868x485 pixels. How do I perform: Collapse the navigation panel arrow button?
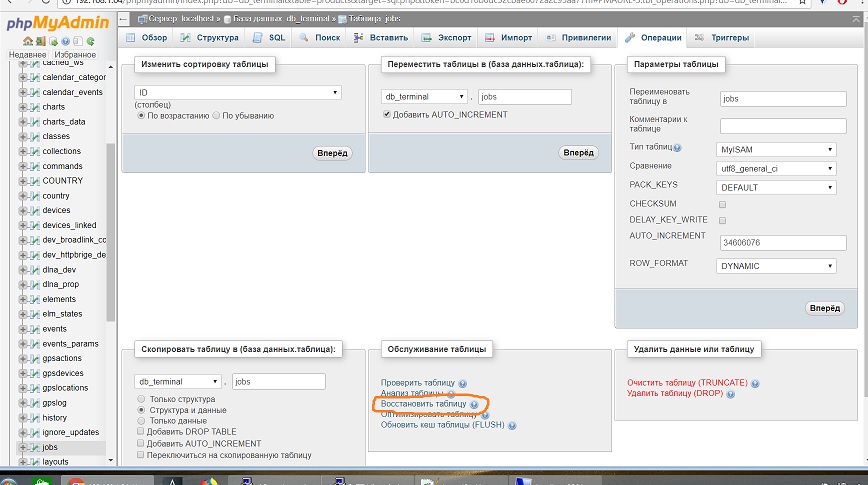(x=124, y=19)
